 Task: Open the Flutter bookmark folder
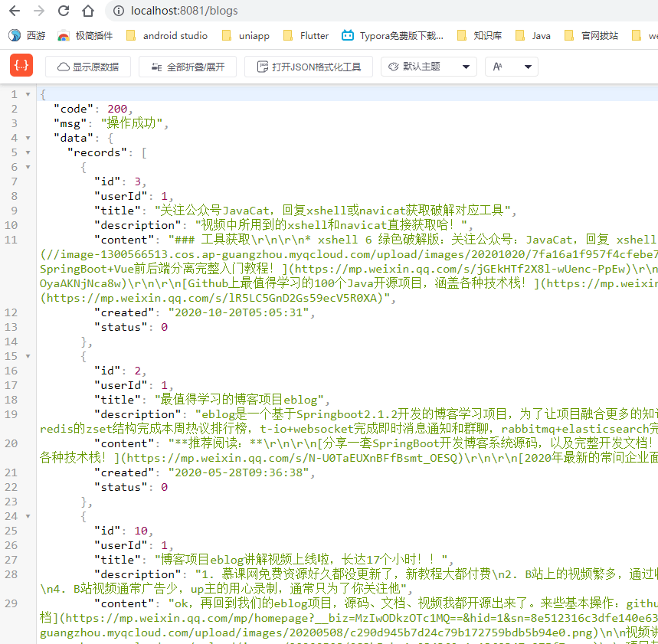pos(306,36)
